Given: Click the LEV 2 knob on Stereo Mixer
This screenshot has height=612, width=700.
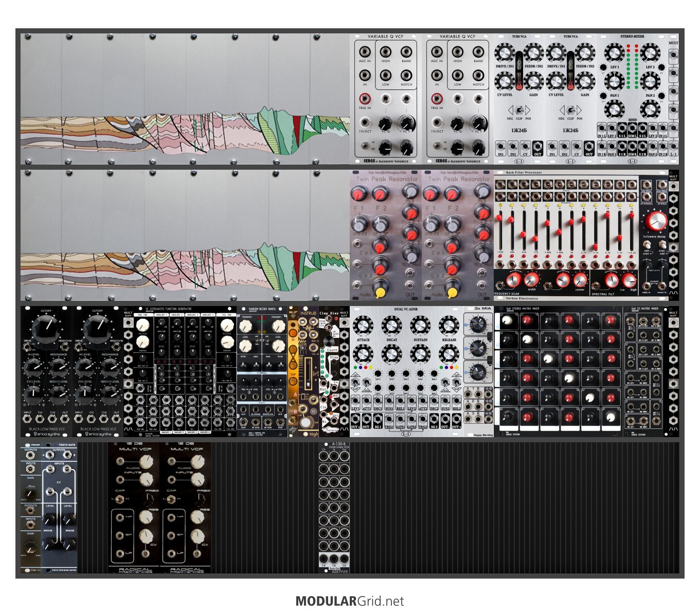Looking at the screenshot, I should (x=651, y=53).
